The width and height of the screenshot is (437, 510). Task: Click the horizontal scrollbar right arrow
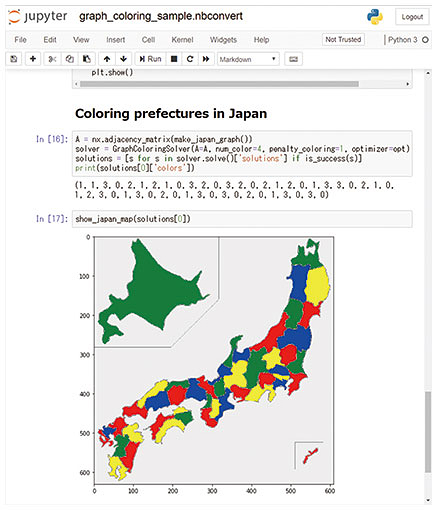[408, 84]
